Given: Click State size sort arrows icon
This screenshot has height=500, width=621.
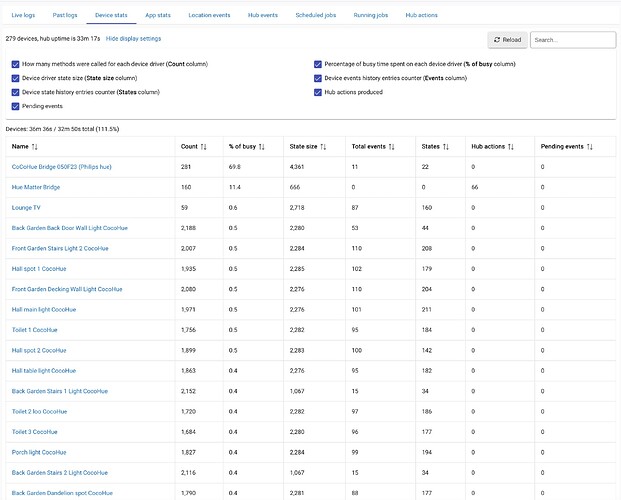Looking at the screenshot, I should tap(325, 147).
